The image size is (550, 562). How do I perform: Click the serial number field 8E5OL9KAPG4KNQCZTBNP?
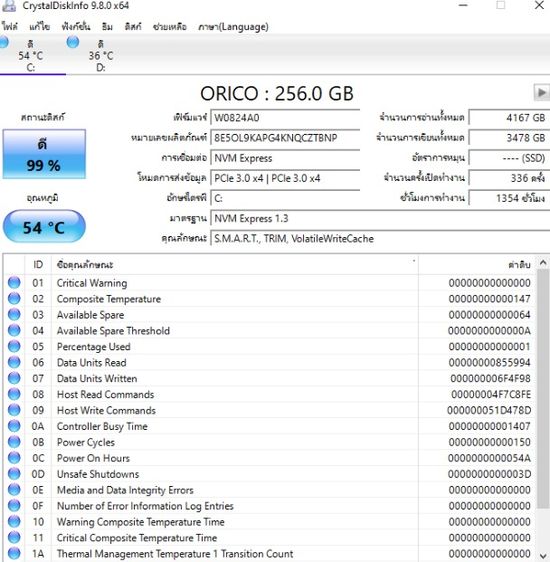pyautogui.click(x=285, y=138)
